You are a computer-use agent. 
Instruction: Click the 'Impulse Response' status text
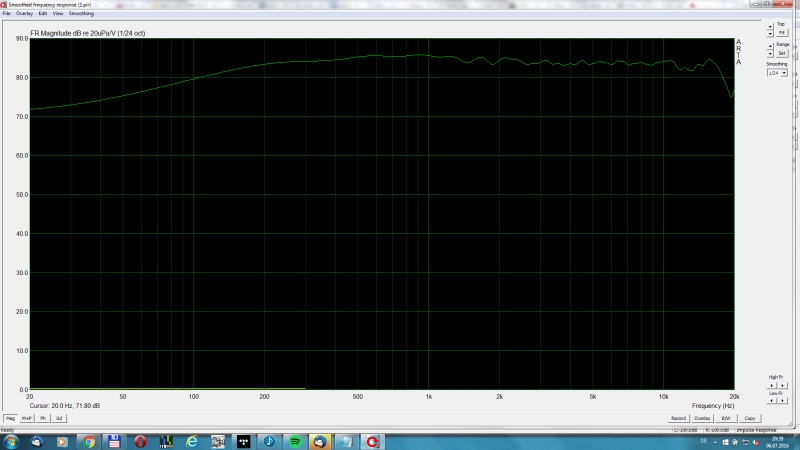pos(757,431)
